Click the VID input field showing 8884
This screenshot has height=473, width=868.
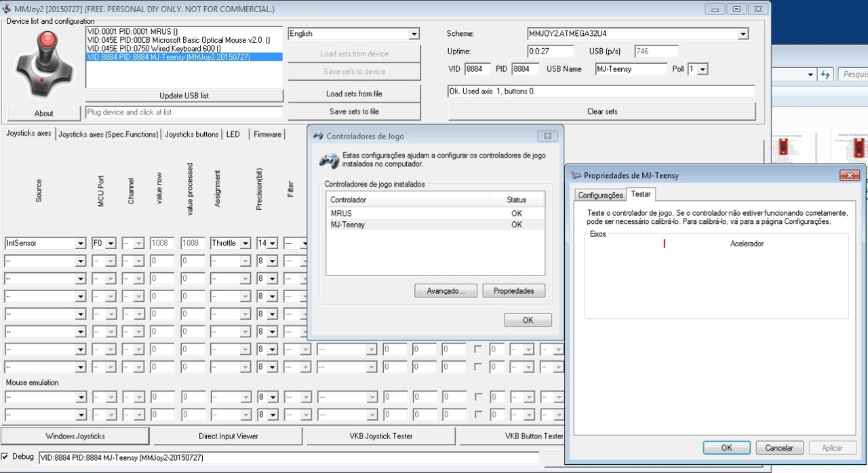click(477, 69)
